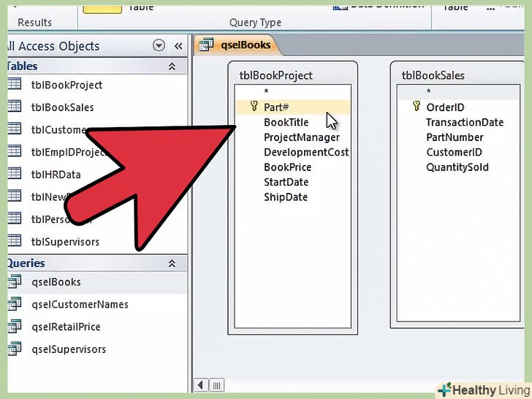Select the CustomerID field
The width and height of the screenshot is (532, 399).
pyautogui.click(x=454, y=152)
